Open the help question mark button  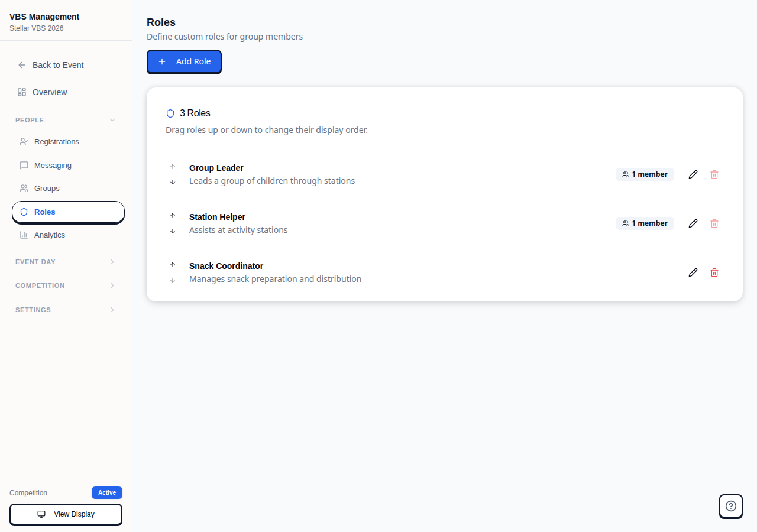coord(730,506)
